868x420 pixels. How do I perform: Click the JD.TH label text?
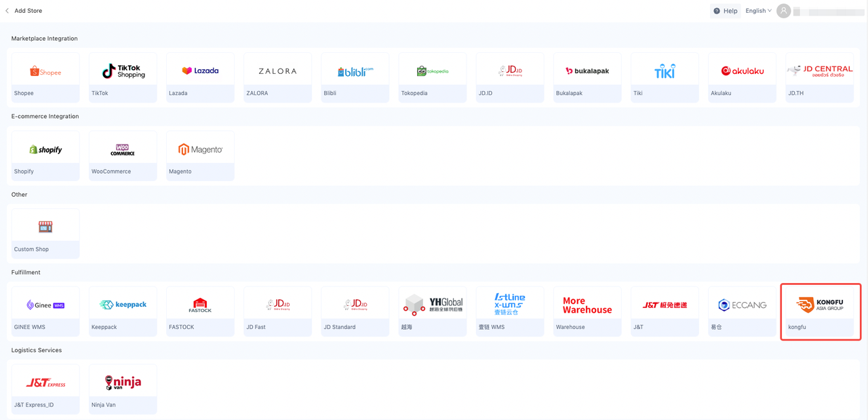(x=795, y=93)
